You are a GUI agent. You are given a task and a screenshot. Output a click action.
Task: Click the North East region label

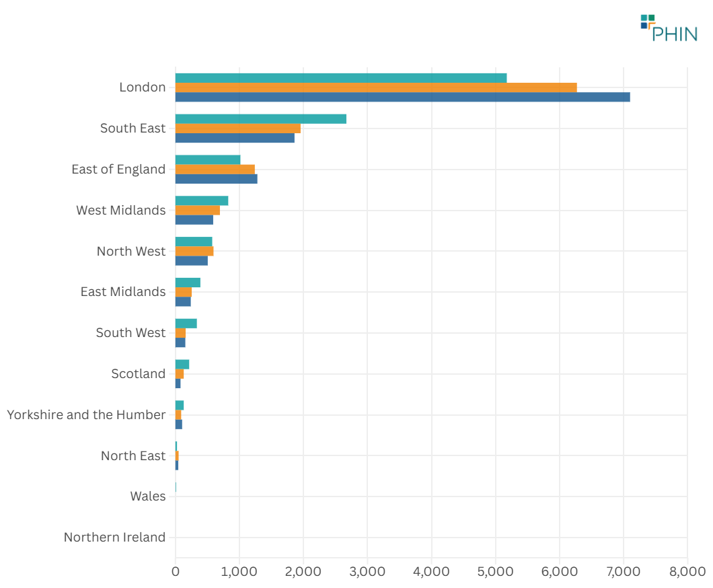(x=133, y=455)
